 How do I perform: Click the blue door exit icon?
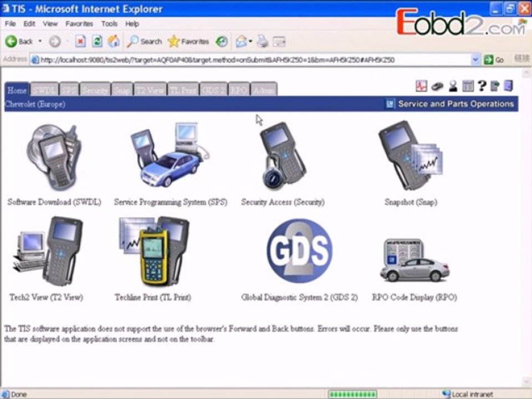click(x=508, y=85)
